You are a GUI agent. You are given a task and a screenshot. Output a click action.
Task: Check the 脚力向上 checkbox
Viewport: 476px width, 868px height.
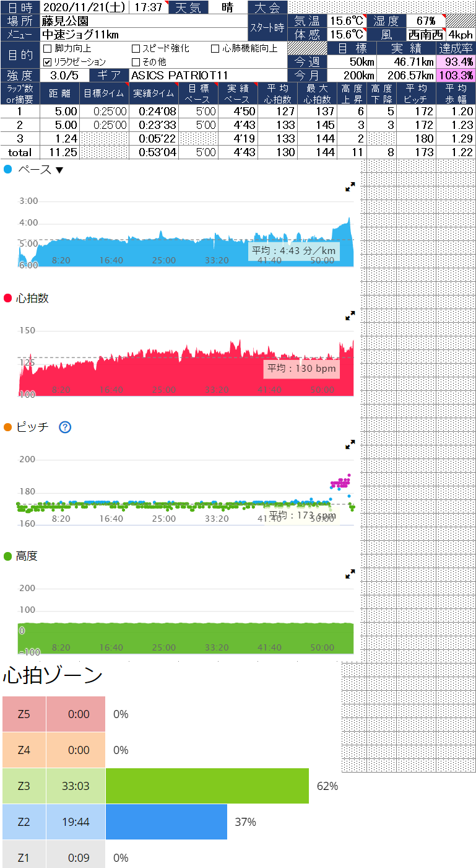coord(48,48)
